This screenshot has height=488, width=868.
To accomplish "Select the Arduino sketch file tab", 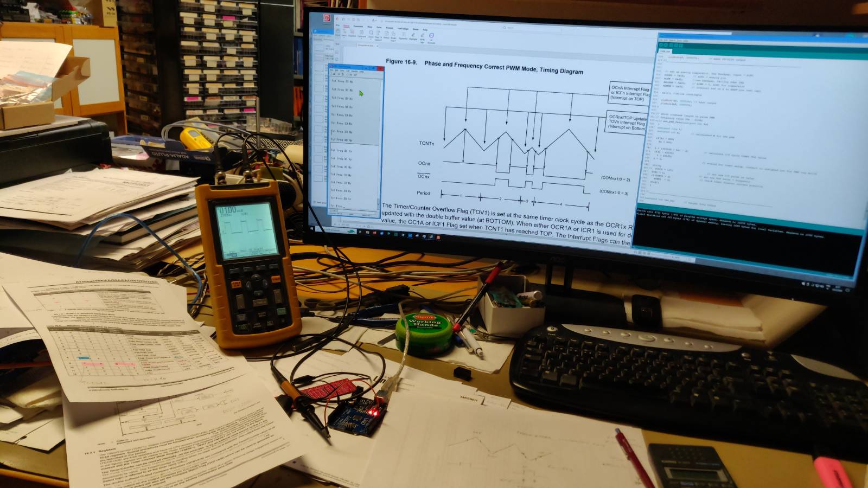I will [665, 52].
